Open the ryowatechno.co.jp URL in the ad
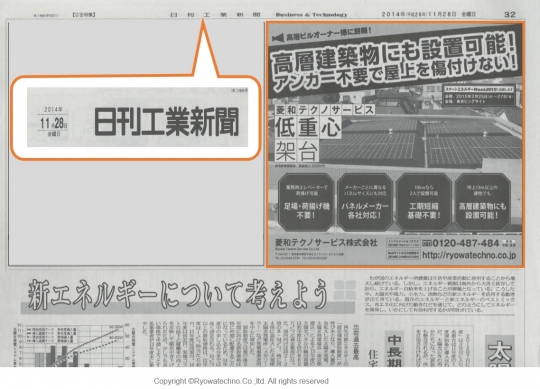This screenshot has height=389, width=540. click(x=469, y=255)
